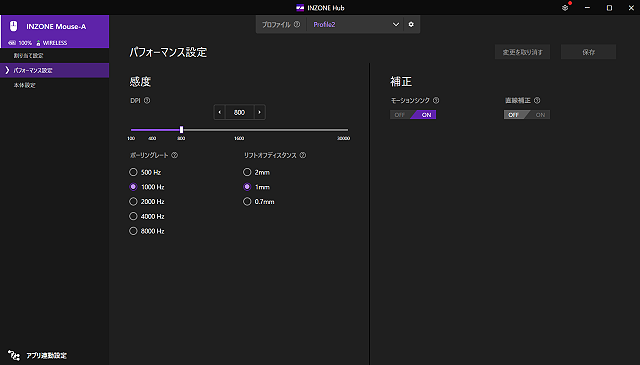Viewport: 640px width, 365px height.
Task: Click the WIRELESS connection status icon
Action: 38,43
